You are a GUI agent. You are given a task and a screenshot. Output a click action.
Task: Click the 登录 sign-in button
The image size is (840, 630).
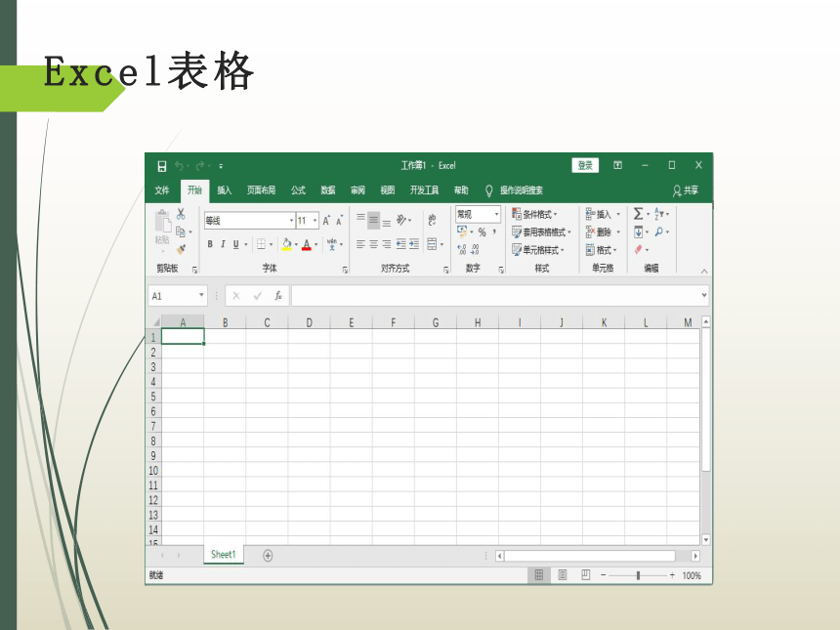(x=585, y=165)
